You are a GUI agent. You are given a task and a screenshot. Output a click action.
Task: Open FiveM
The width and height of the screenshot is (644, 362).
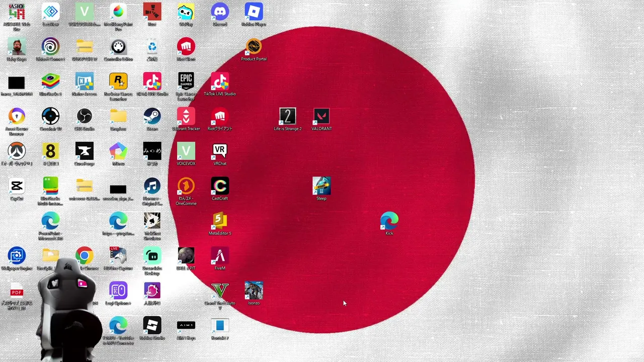click(220, 255)
